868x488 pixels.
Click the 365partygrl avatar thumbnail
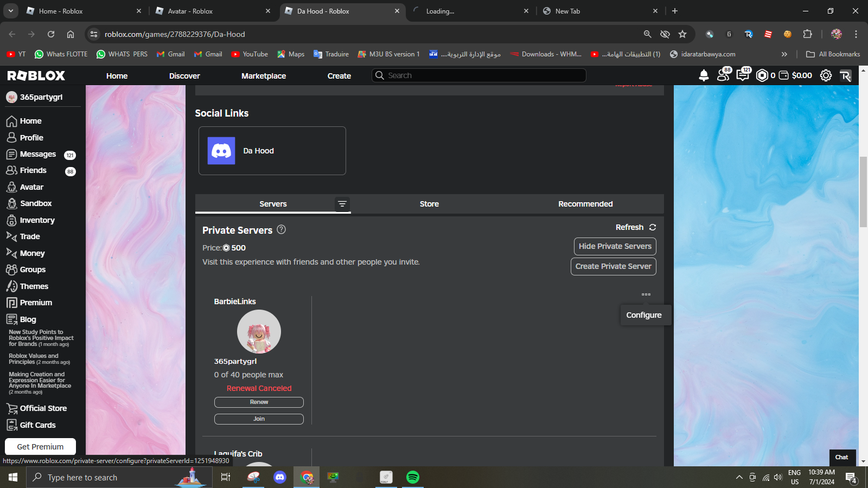[259, 332]
